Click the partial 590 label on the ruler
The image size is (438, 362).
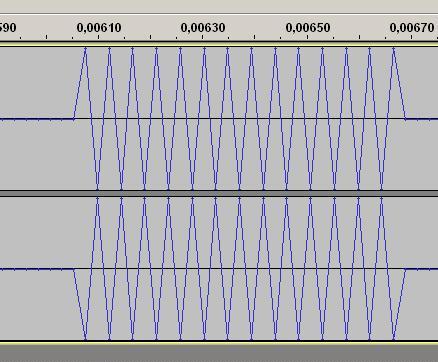pos(8,28)
